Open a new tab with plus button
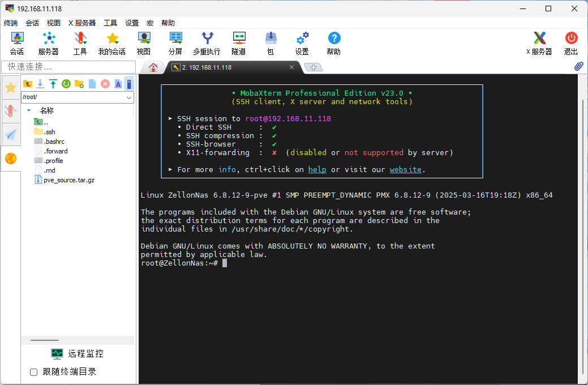This screenshot has width=588, height=385. coord(314,67)
